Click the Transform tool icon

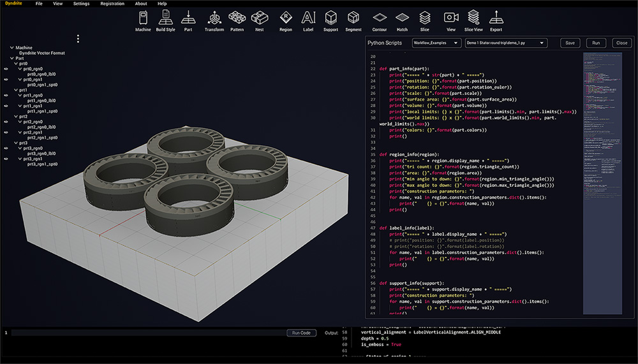[x=214, y=18]
